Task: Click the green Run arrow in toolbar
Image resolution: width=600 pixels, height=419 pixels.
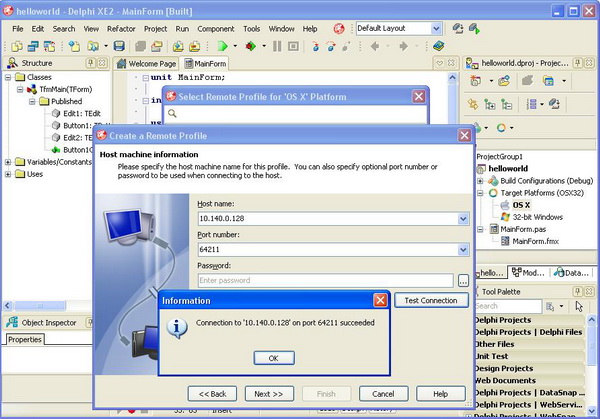Action: [x=223, y=46]
